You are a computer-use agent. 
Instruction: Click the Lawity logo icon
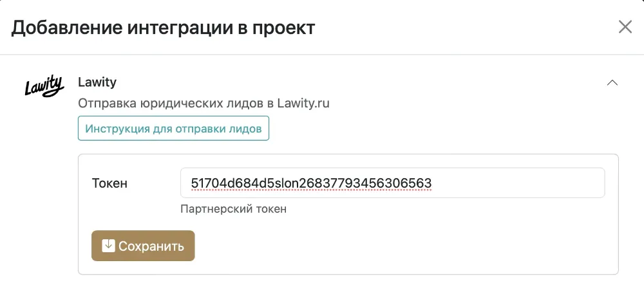tap(44, 86)
